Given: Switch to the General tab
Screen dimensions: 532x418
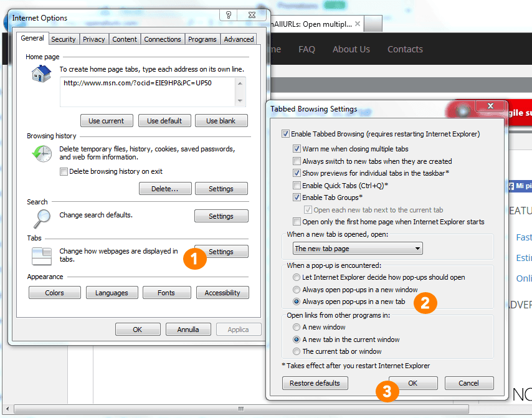Looking at the screenshot, I should coord(32,38).
